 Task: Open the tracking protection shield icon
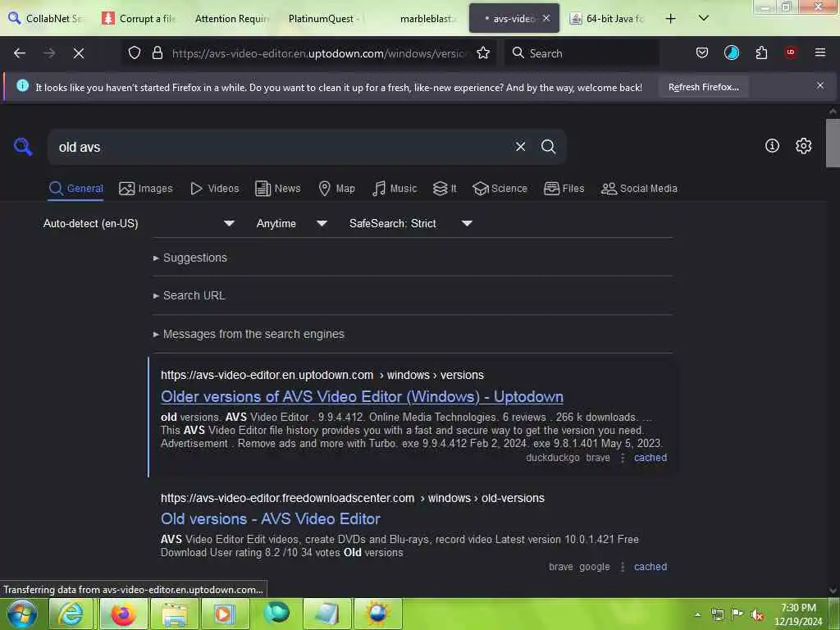135,53
